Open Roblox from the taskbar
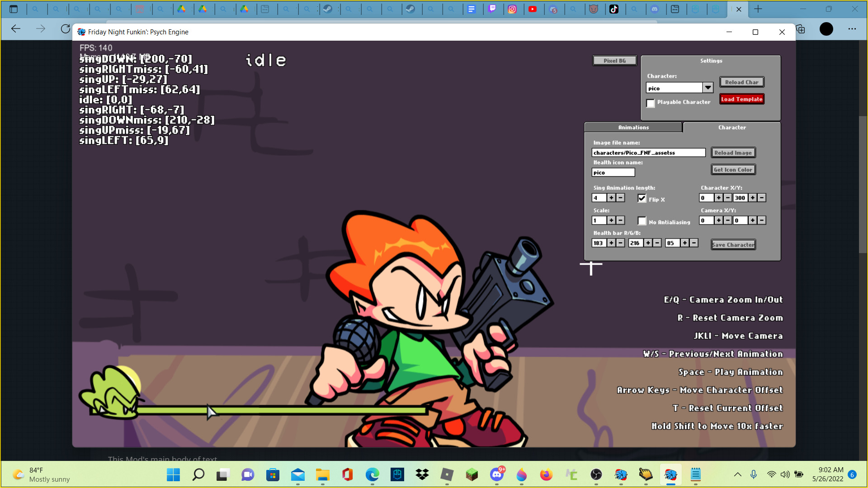 447,475
